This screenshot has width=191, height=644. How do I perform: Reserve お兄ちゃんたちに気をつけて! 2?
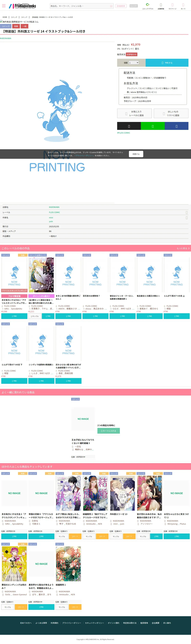pos(177,537)
